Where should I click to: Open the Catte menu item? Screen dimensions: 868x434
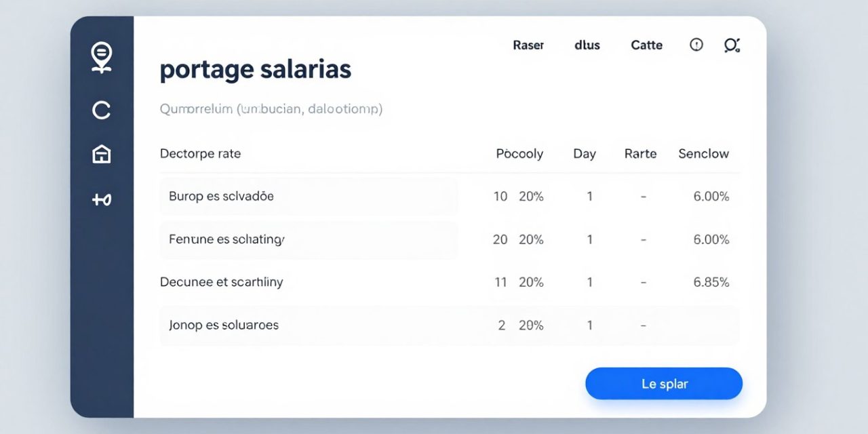pyautogui.click(x=646, y=45)
